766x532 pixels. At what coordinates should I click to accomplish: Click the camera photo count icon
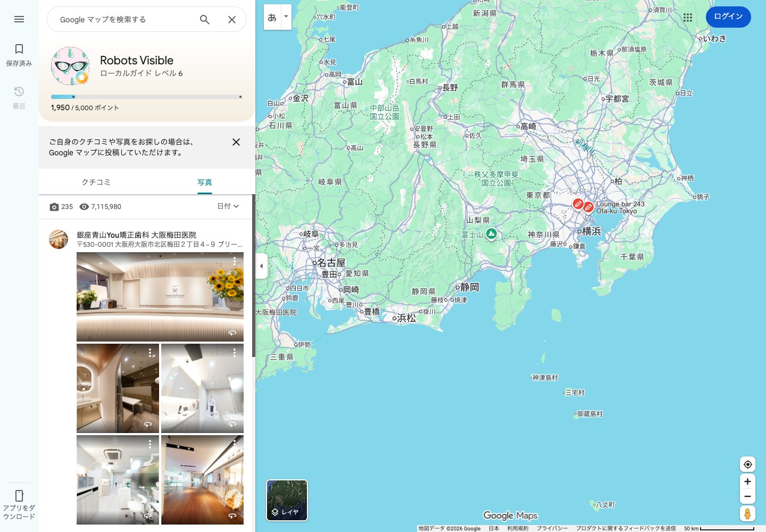pyautogui.click(x=54, y=207)
